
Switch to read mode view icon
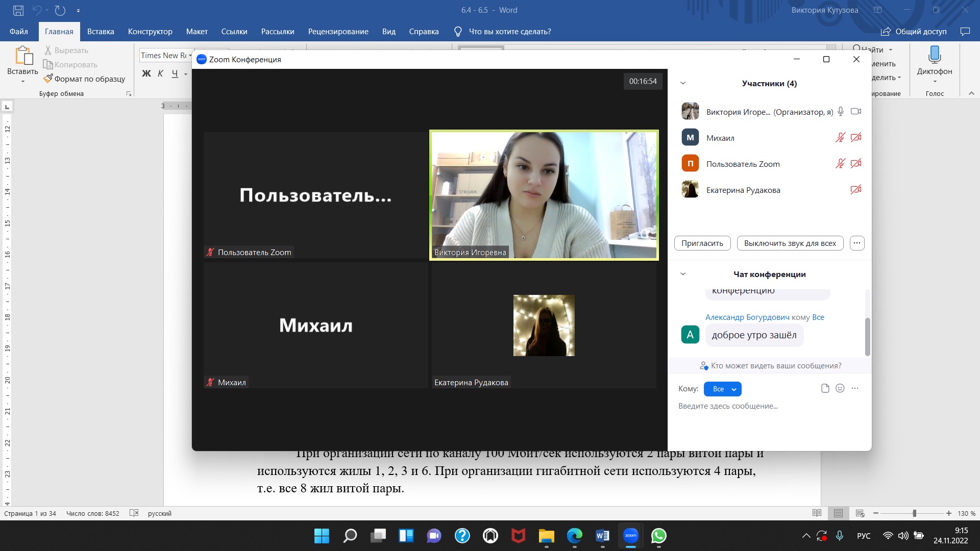[817, 513]
